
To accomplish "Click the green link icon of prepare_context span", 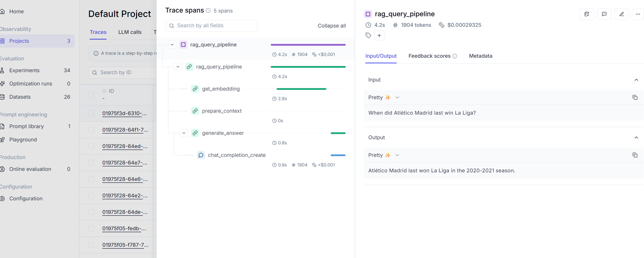I will click(195, 111).
